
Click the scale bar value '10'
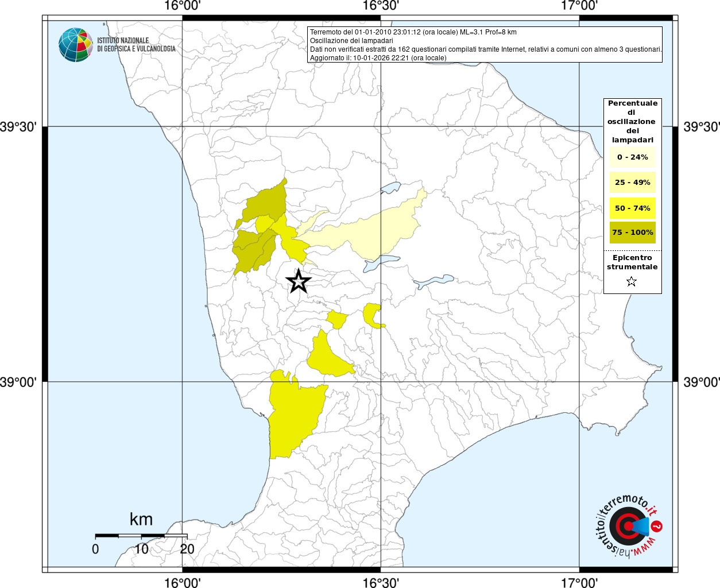[x=141, y=549]
